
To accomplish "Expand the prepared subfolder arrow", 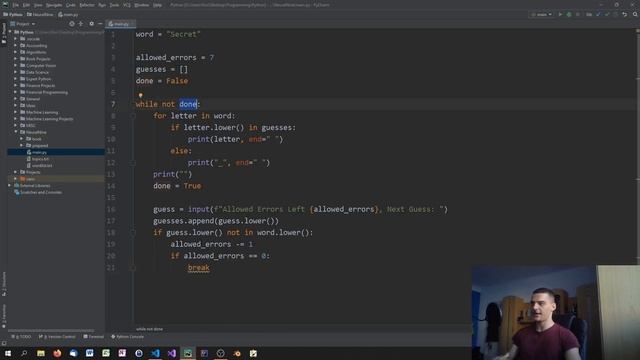I will 22,145.
